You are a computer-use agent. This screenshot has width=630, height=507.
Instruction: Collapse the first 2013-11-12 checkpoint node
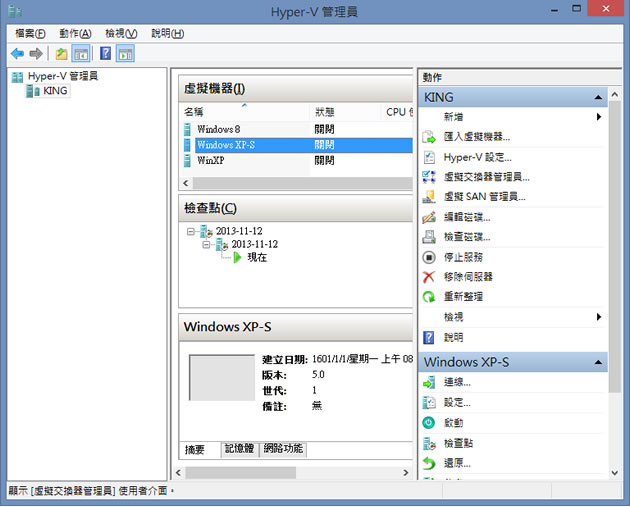pos(190,231)
